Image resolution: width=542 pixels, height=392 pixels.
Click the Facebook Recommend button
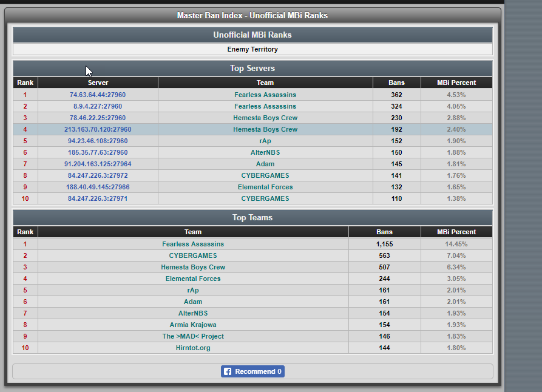[x=252, y=371]
